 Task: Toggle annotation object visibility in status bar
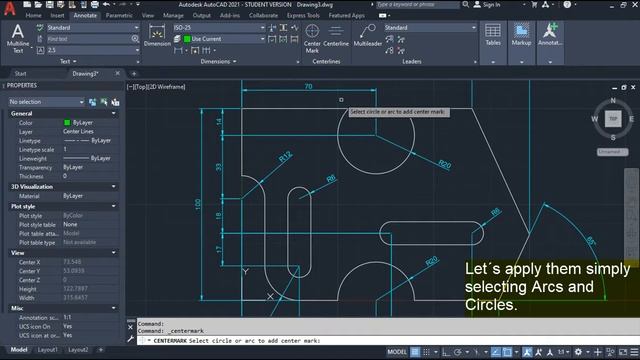pos(527,352)
